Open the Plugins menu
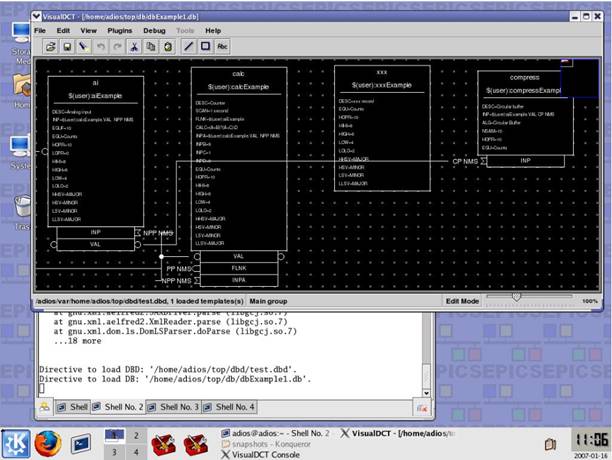 coord(120,31)
